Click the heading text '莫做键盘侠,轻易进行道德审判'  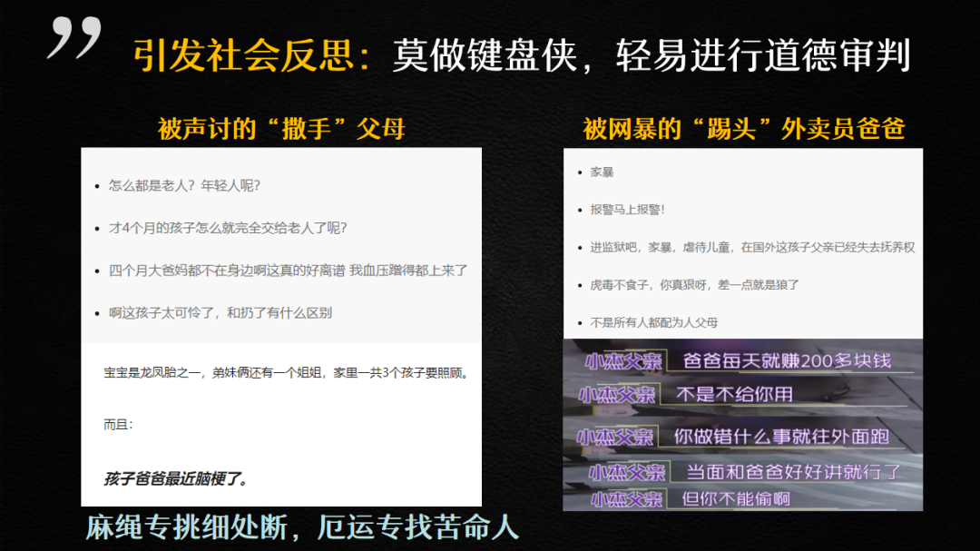[651, 55]
